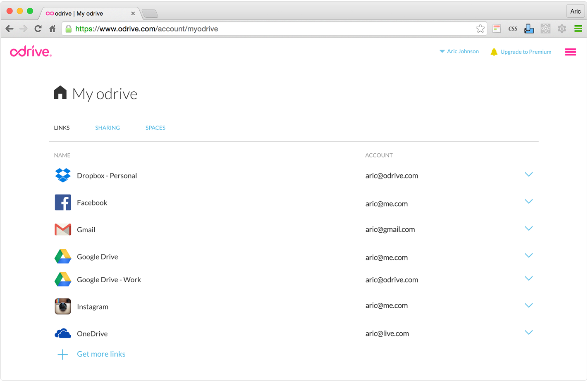Click Upgrade to Premium link

(x=526, y=52)
